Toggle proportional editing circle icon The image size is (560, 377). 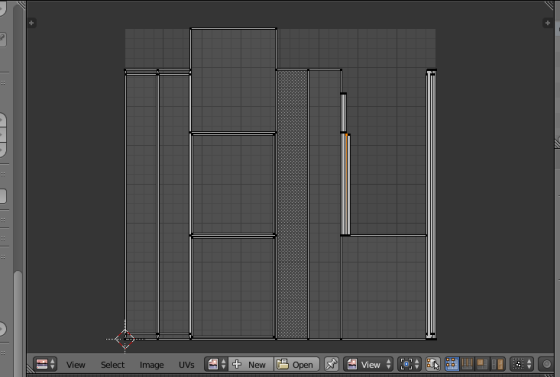(x=546, y=364)
